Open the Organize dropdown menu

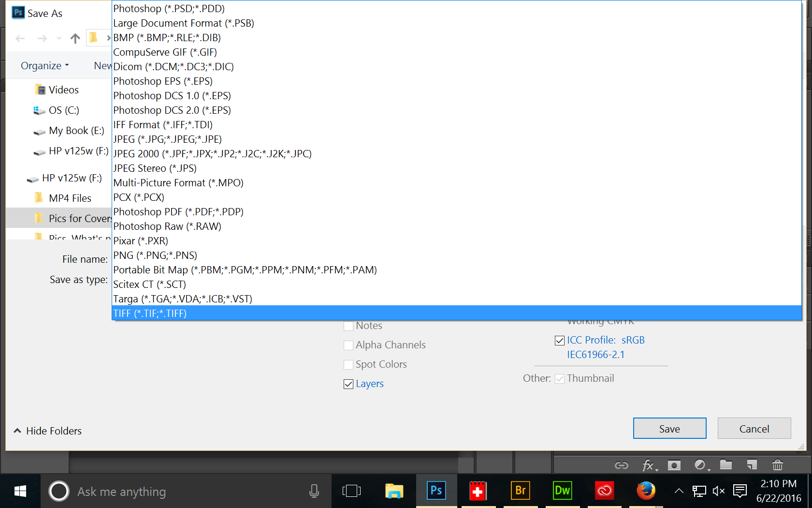point(45,66)
